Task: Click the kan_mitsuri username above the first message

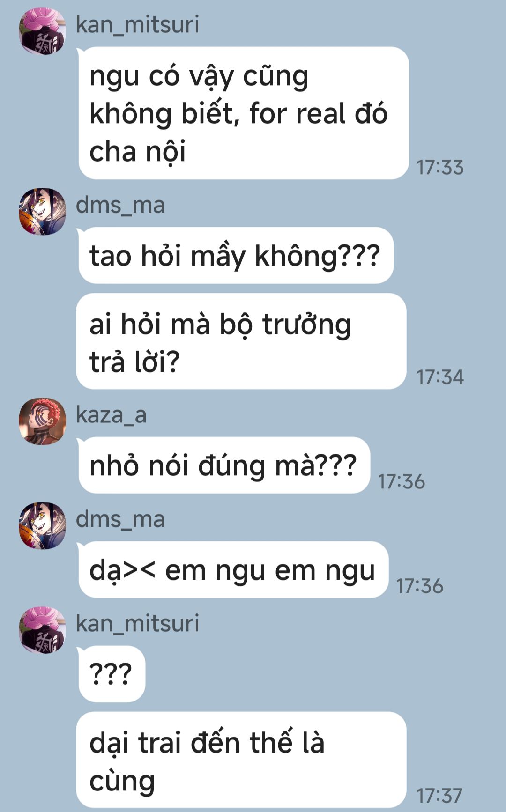Action: 137,24
